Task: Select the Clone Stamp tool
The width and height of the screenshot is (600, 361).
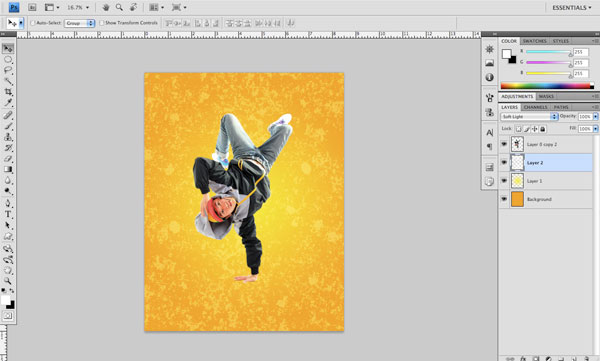Action: pos(8,137)
